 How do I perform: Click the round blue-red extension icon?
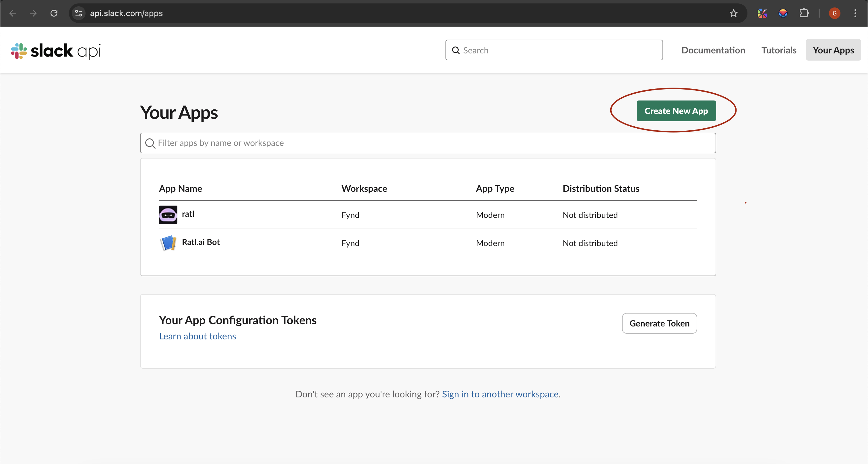point(783,13)
